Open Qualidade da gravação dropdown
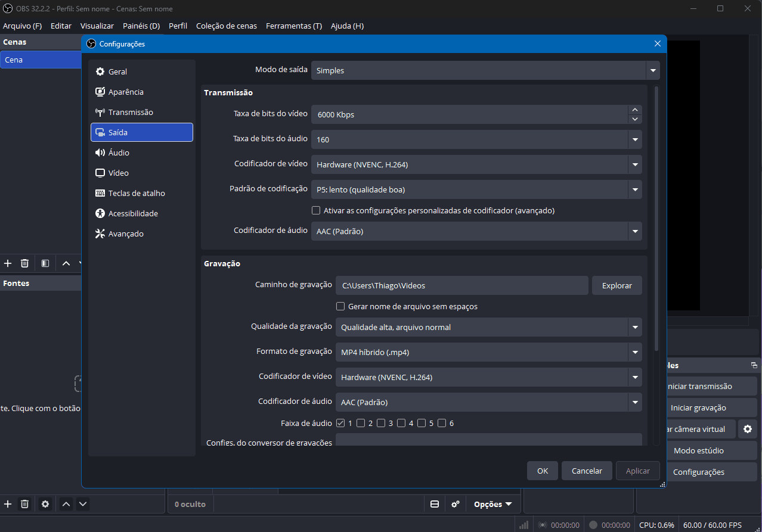The image size is (762, 532). [489, 327]
